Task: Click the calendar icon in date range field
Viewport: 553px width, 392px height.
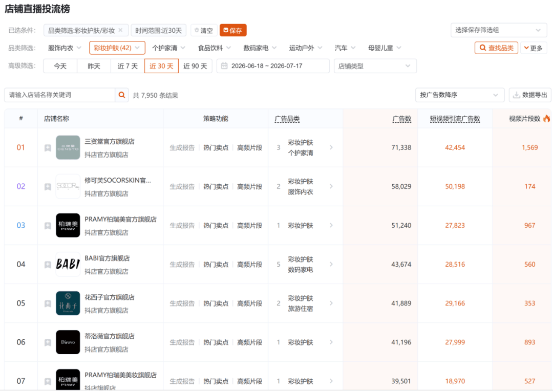Action: (224, 66)
